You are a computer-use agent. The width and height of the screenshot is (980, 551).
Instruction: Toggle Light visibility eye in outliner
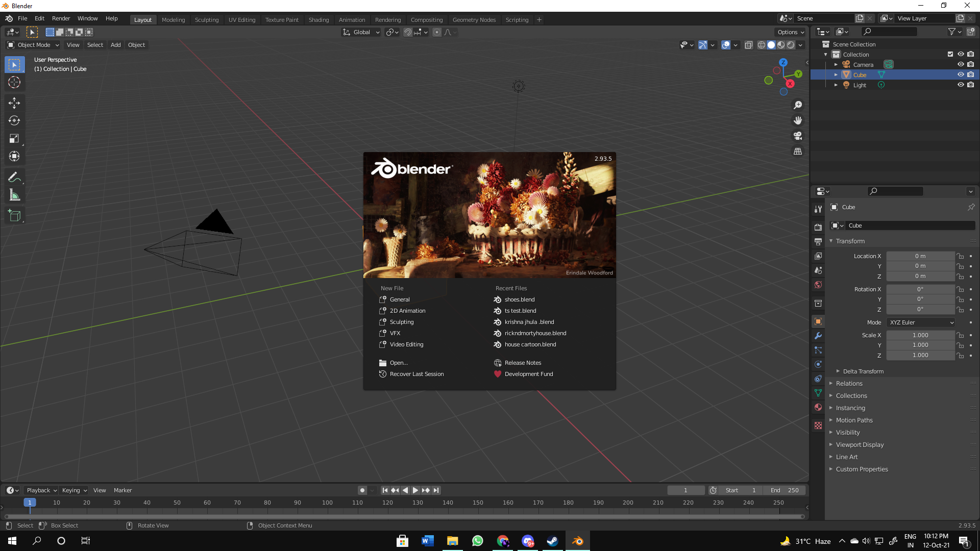[960, 85]
